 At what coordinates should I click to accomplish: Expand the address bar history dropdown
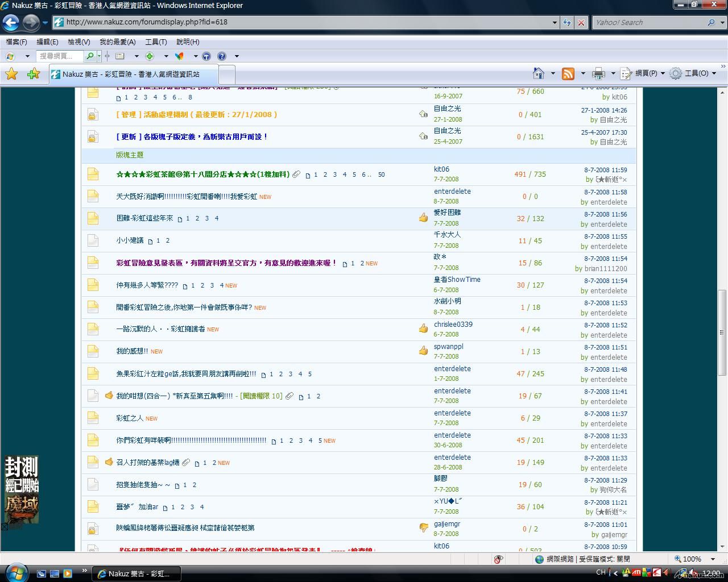click(555, 23)
